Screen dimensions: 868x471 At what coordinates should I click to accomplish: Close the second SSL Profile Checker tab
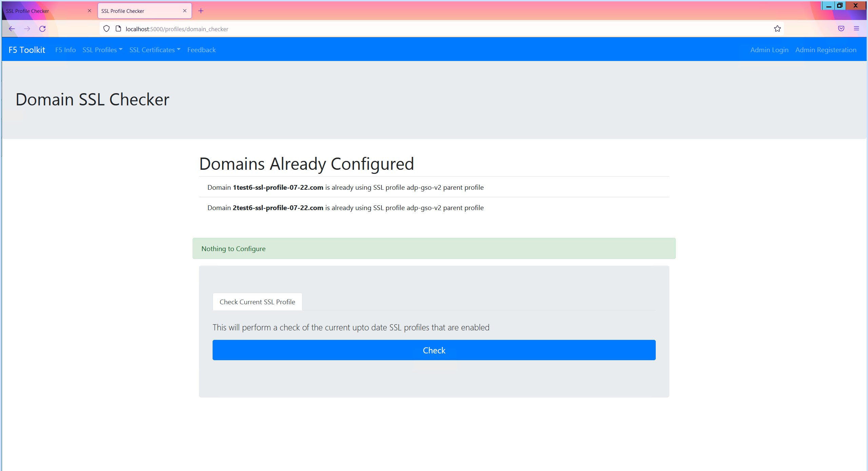(185, 11)
